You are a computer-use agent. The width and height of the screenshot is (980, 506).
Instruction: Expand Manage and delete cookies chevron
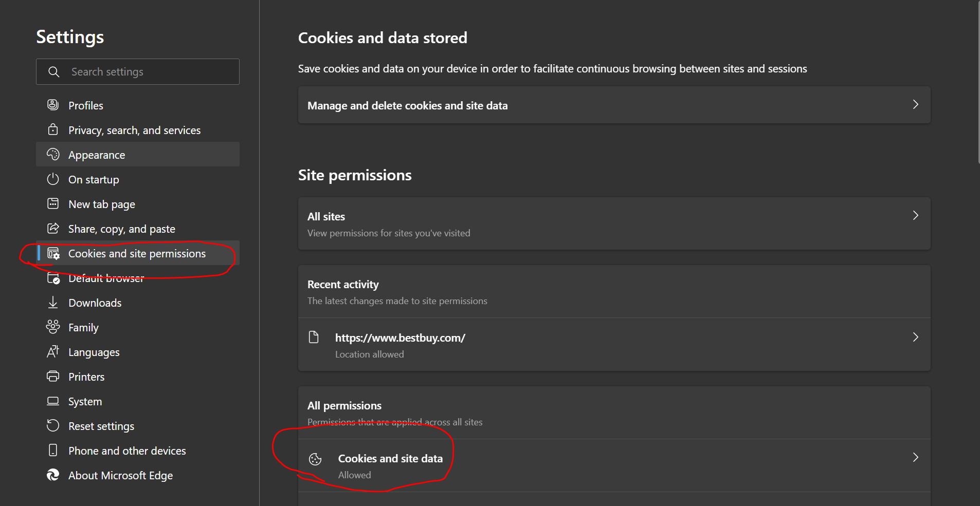tap(915, 105)
